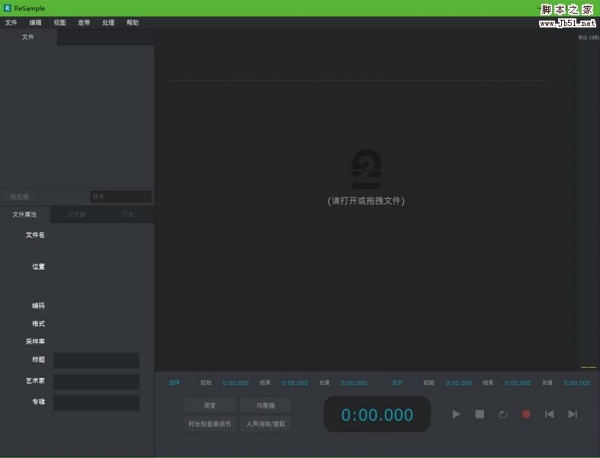This screenshot has width=600, height=458.
Task: Stop playback with the square Stop icon
Action: [x=479, y=414]
